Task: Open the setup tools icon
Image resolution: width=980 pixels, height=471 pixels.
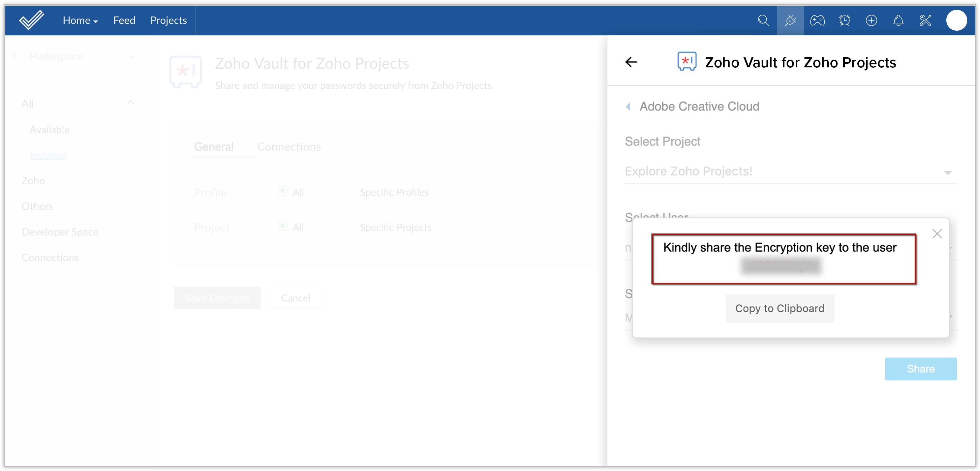Action: pos(925,20)
